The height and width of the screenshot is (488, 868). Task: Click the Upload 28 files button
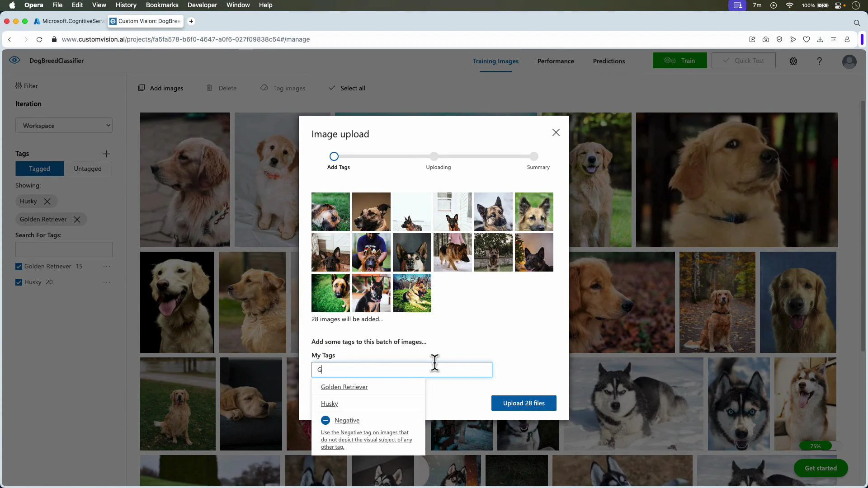[524, 403]
